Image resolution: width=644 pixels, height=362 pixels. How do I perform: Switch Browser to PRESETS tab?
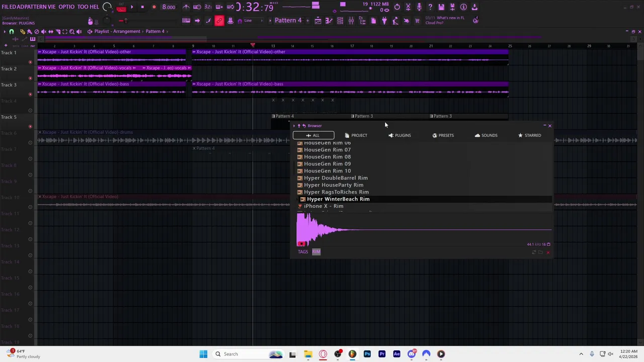(443, 135)
